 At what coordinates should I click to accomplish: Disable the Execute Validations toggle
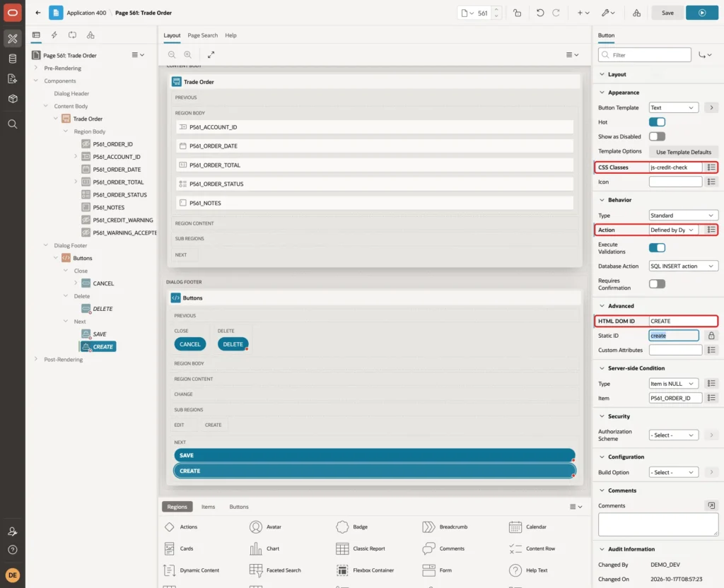point(657,248)
